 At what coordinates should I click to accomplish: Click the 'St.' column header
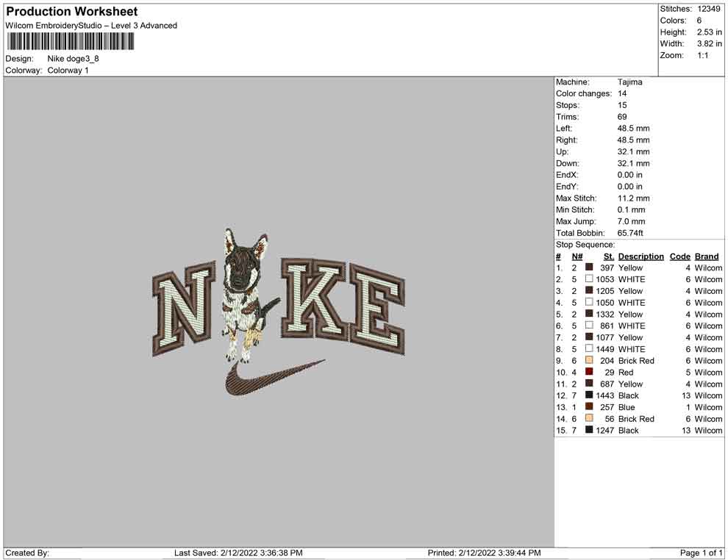pos(609,256)
